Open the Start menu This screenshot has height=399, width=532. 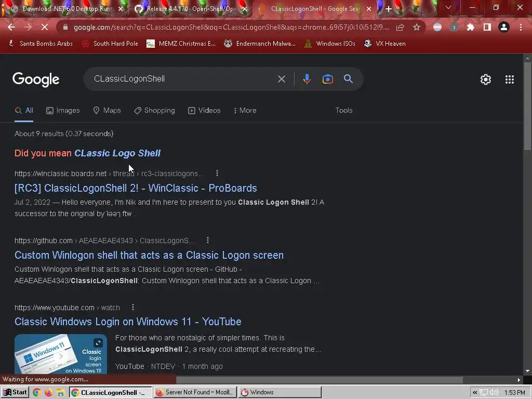click(x=15, y=393)
